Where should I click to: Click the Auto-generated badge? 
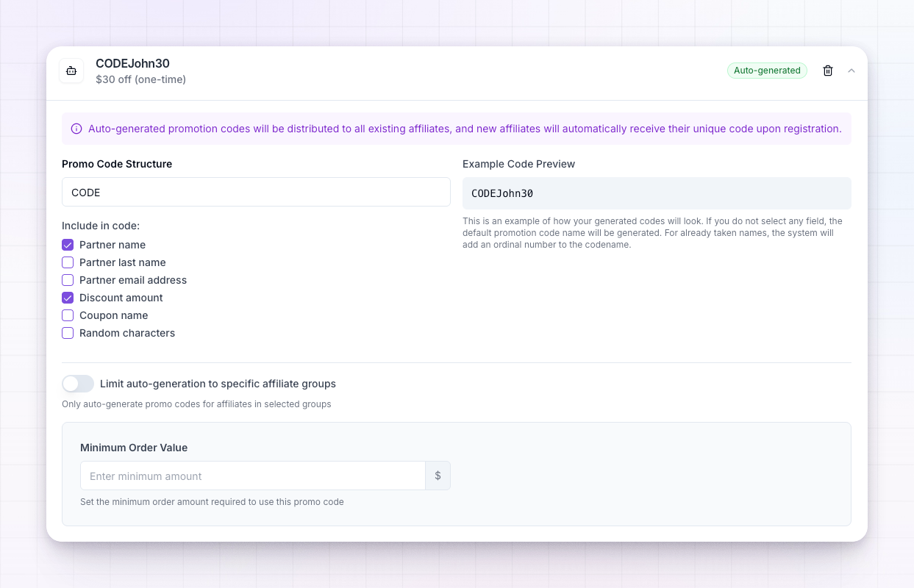point(767,71)
